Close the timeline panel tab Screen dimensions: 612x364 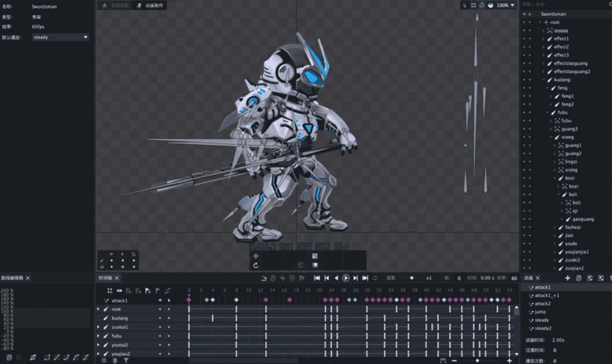coord(118,278)
